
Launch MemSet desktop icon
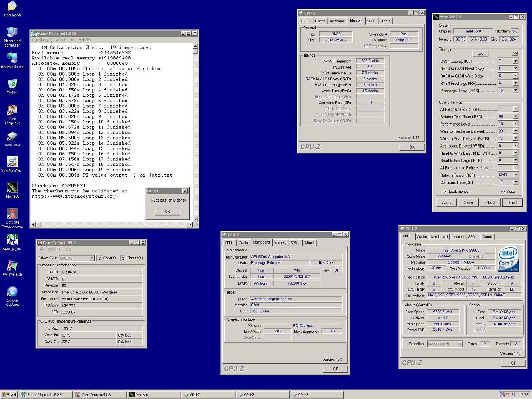(12, 190)
